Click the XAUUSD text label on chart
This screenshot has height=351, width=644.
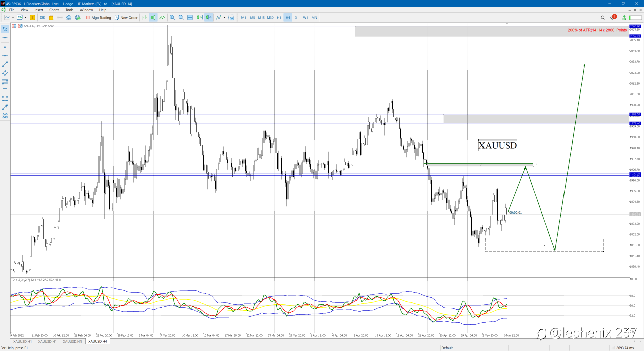tap(498, 146)
